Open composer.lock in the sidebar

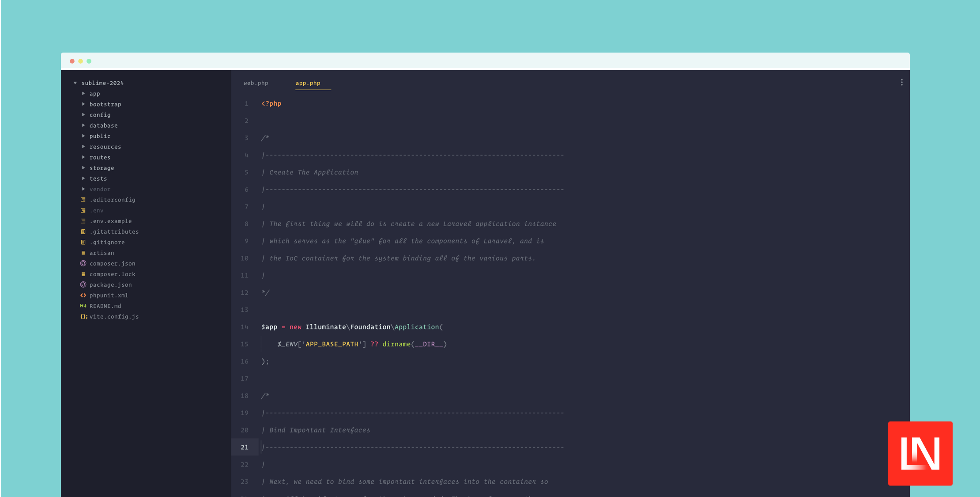pyautogui.click(x=112, y=274)
